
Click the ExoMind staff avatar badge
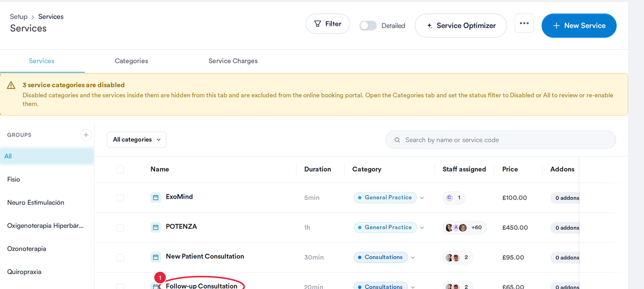coord(454,198)
